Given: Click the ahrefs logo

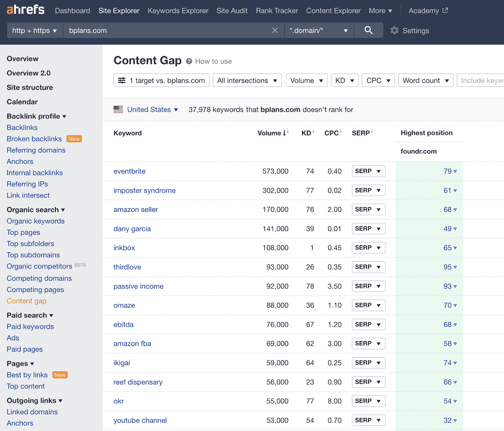Looking at the screenshot, I should point(26,9).
